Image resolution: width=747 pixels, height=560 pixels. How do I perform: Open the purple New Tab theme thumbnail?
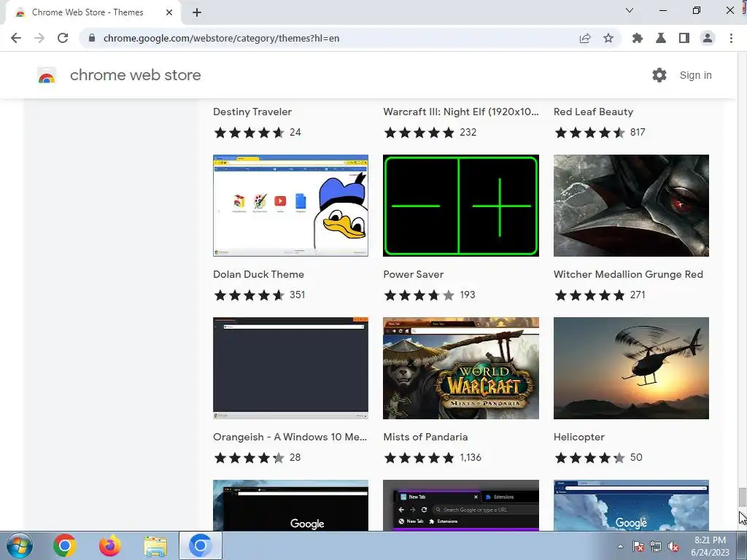[461, 505]
